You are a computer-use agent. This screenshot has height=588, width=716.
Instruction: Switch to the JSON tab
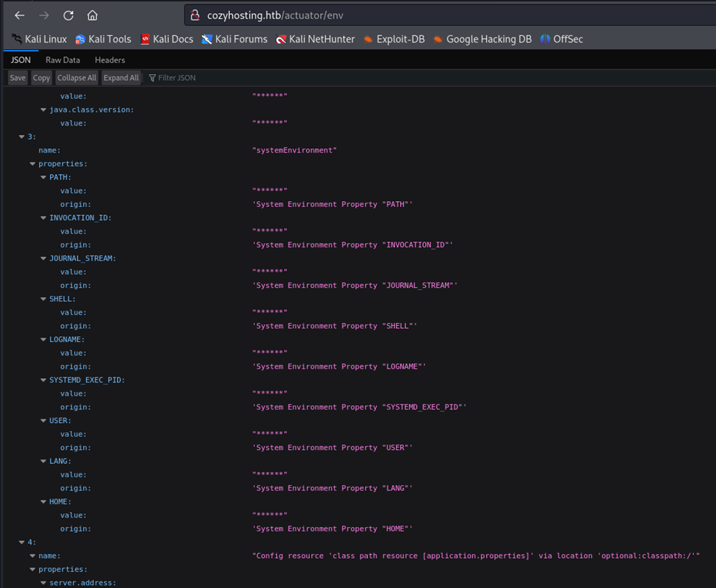pos(21,59)
